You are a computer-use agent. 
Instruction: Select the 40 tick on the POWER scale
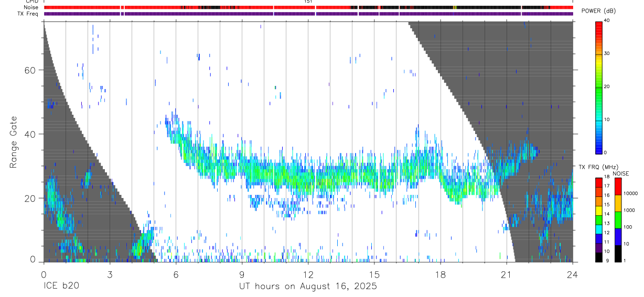[608, 21]
